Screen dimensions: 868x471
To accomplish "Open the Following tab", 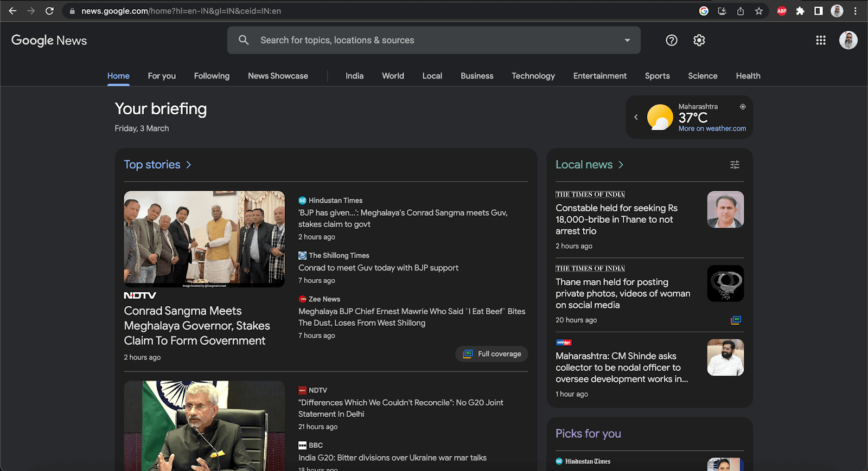I will coord(212,76).
